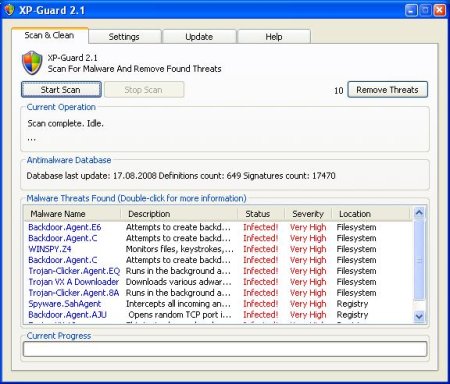Click the 'Scan complete. Idle.' status text
This screenshot has height=384, width=450.
coord(65,124)
